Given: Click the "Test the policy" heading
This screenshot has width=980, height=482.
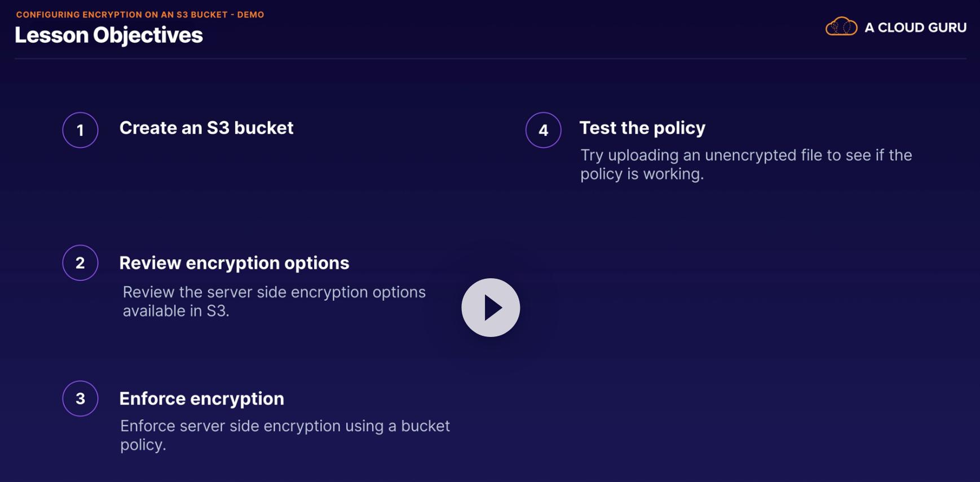Looking at the screenshot, I should (642, 128).
